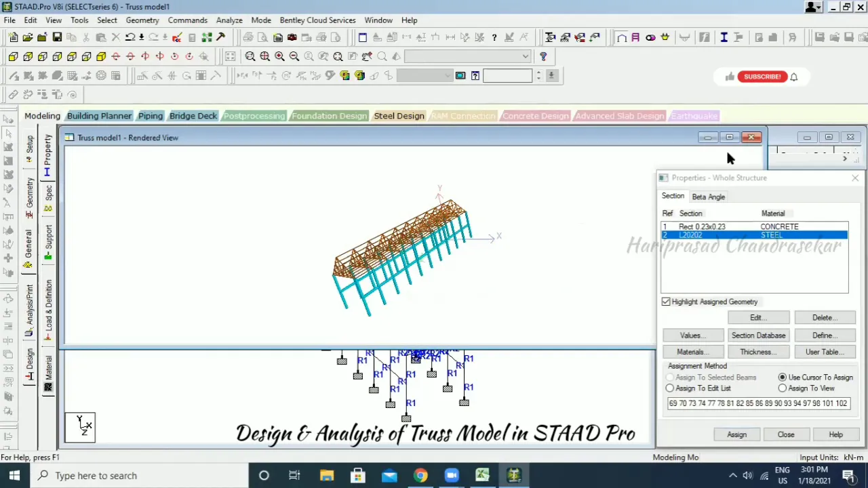Open the File menu
868x488 pixels.
tap(9, 20)
